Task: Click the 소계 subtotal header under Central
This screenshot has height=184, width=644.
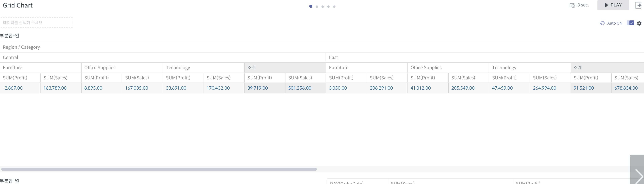Action: click(285, 68)
